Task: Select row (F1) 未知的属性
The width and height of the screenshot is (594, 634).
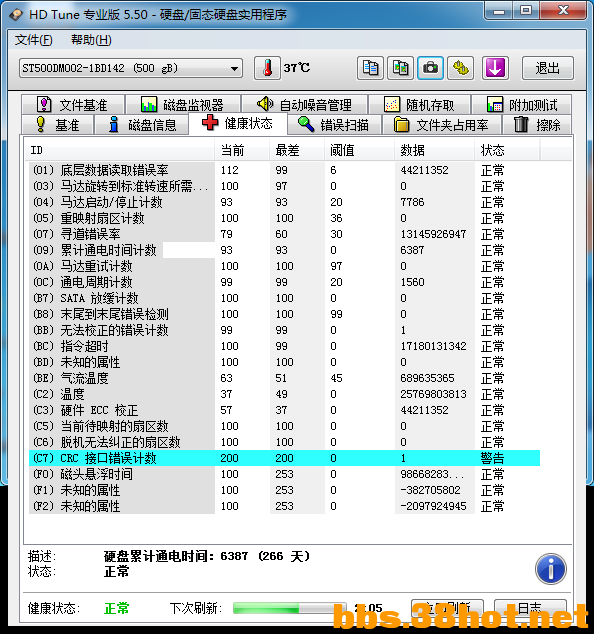Action: coord(284,490)
